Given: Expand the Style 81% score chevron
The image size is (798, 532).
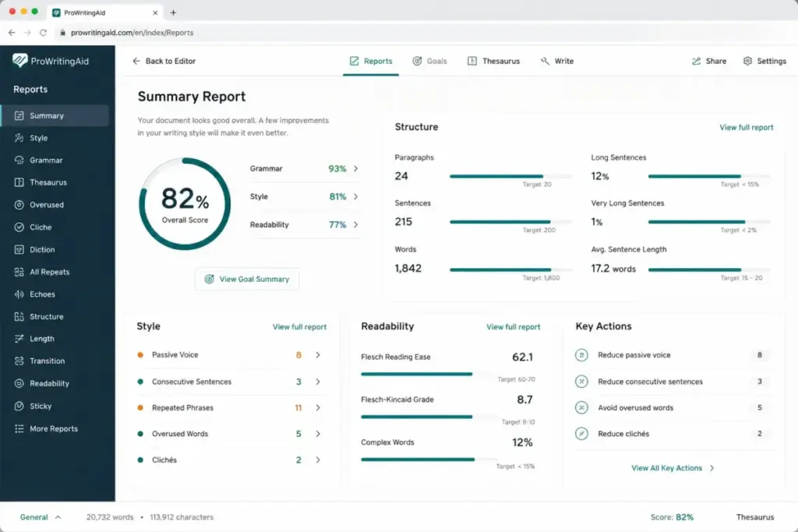Looking at the screenshot, I should tap(355, 196).
